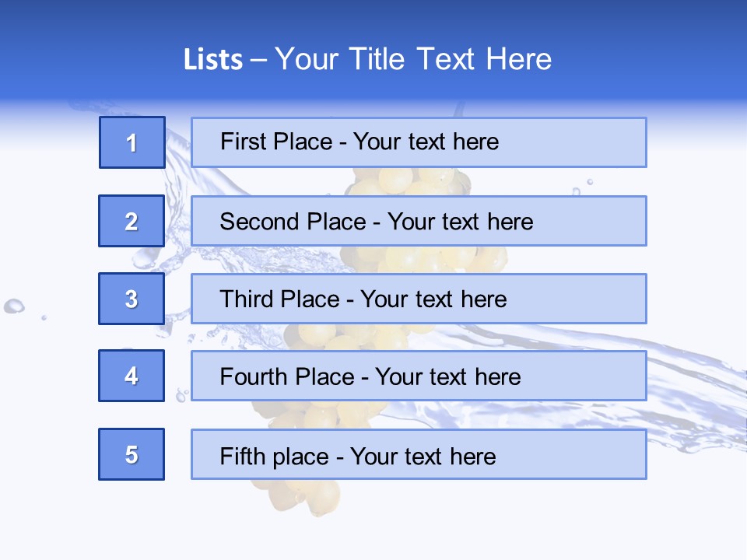Click the number 3 box
The width and height of the screenshot is (747, 560).
point(132,299)
